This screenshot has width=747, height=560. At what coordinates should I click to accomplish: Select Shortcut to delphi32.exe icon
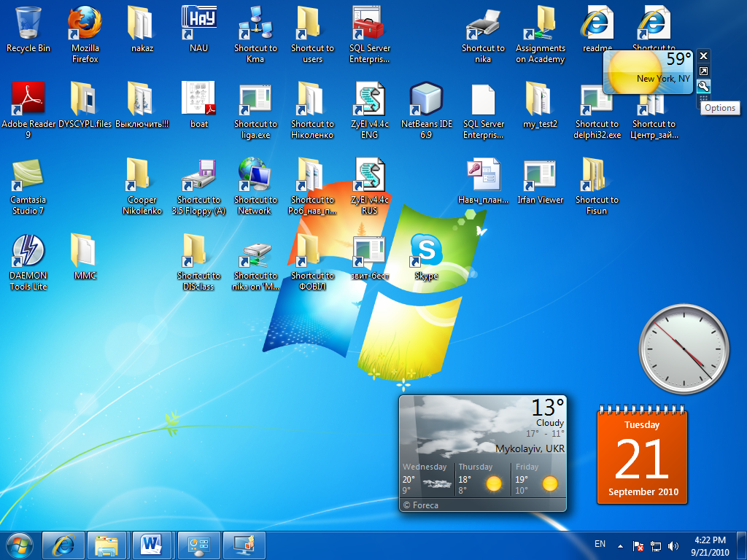(x=597, y=111)
